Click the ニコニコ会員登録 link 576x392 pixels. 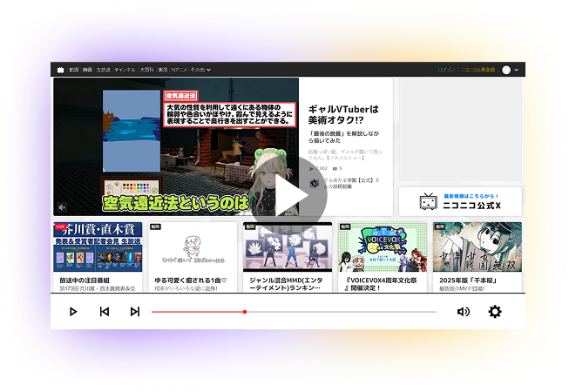coord(478,70)
